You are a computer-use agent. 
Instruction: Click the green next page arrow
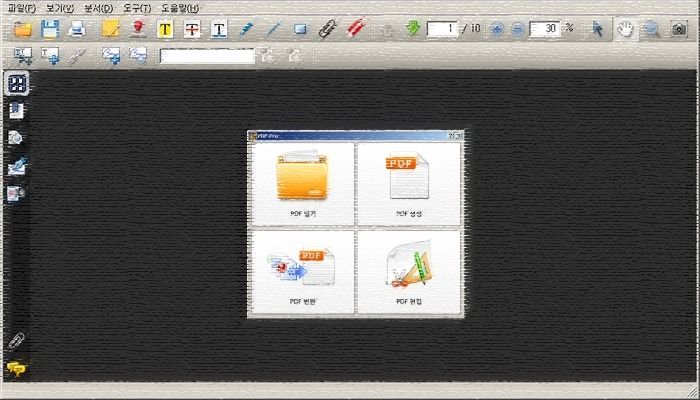[x=413, y=29]
